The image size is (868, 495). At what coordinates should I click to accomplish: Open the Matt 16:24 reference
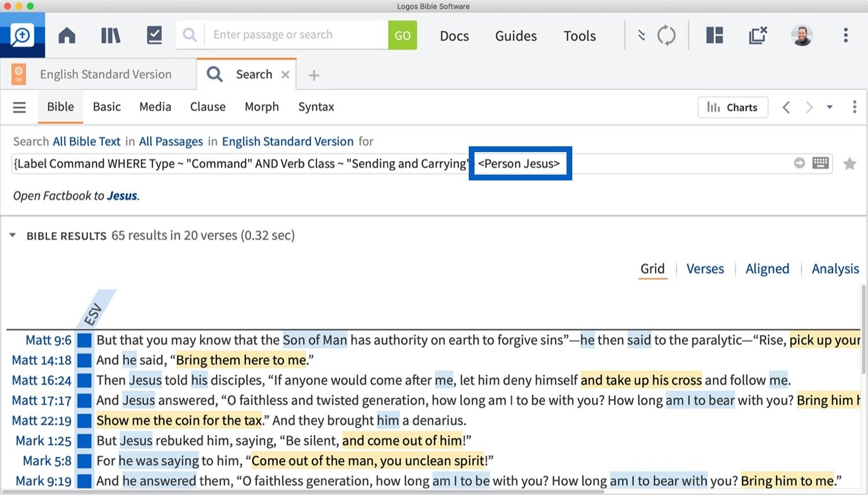(42, 381)
